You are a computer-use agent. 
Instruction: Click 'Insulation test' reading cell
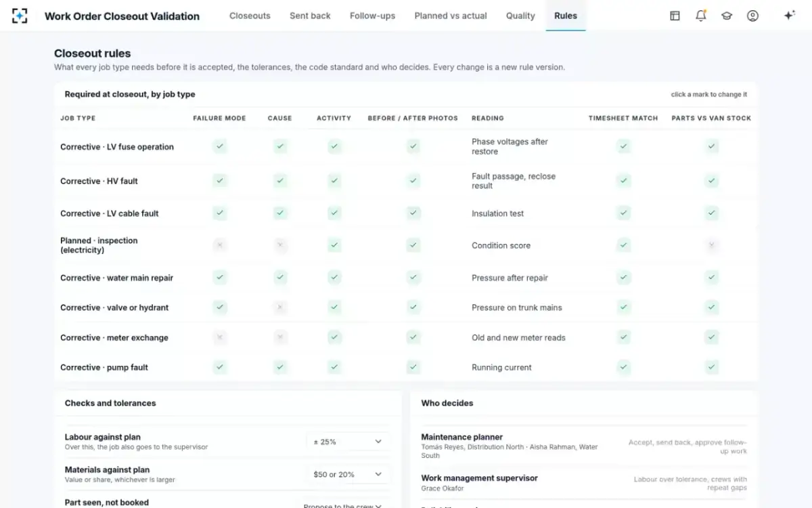(x=497, y=213)
